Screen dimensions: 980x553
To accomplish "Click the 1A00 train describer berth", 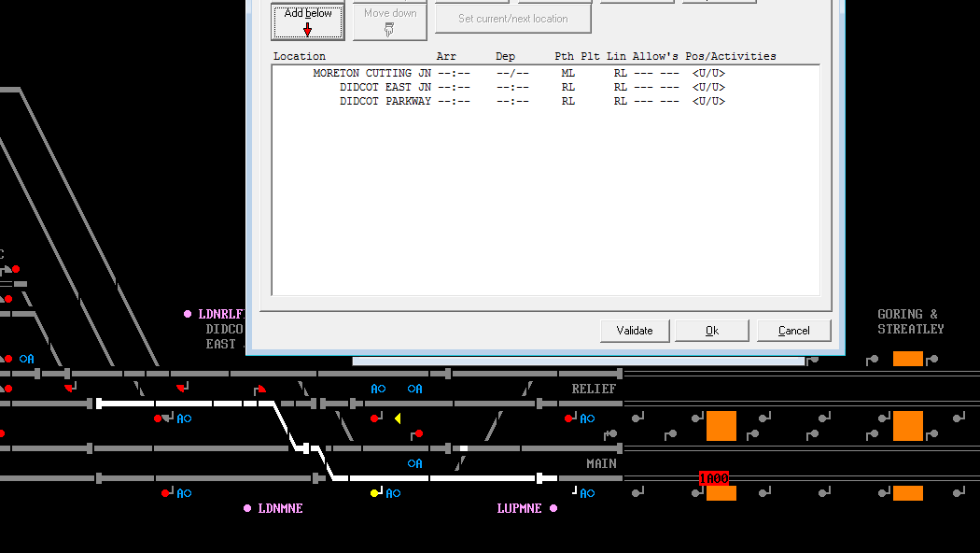I will 714,478.
